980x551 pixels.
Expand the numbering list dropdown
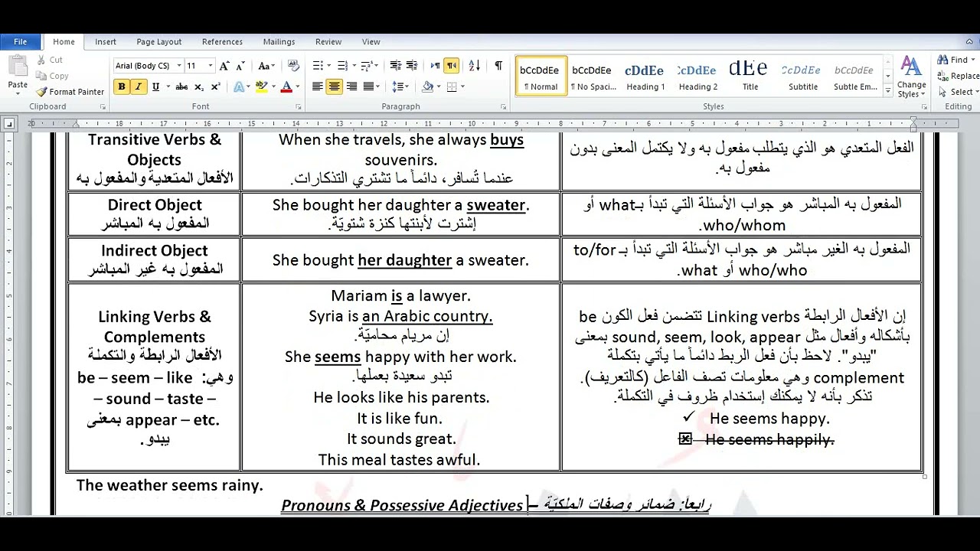[354, 66]
